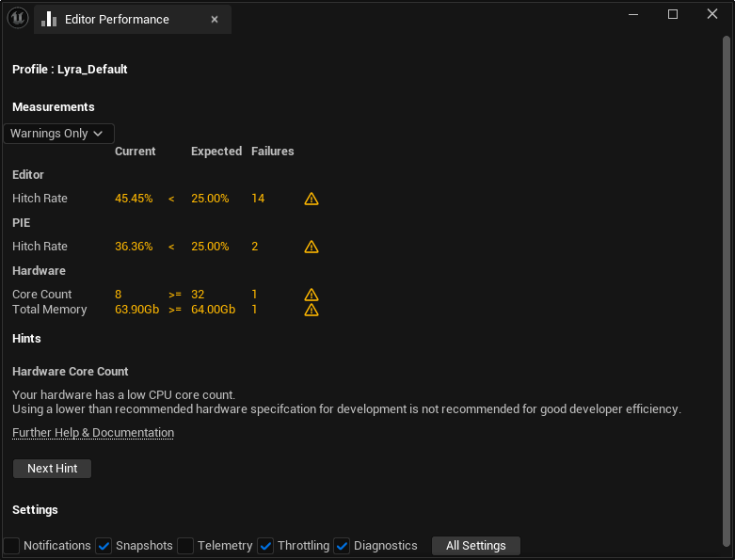Click the Total Memory row label
This screenshot has width=735, height=560.
50,310
